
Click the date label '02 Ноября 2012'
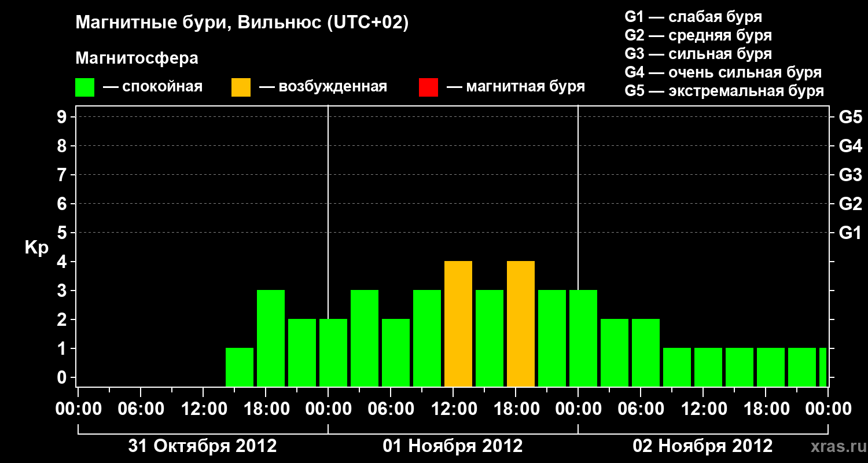(703, 446)
